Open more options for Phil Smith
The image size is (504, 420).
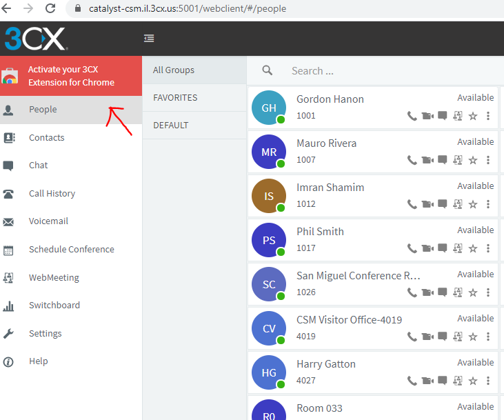click(488, 248)
